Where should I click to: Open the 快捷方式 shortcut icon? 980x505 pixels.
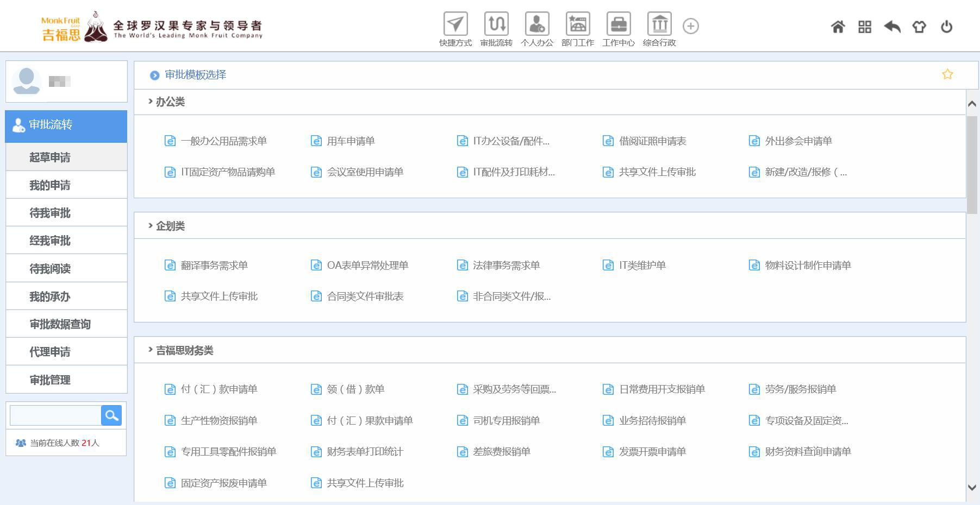455,25
